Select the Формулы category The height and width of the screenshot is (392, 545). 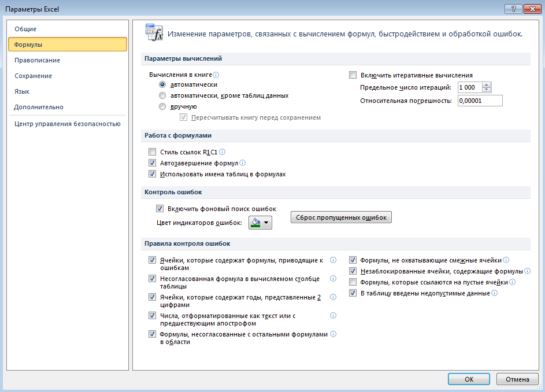pyautogui.click(x=68, y=45)
